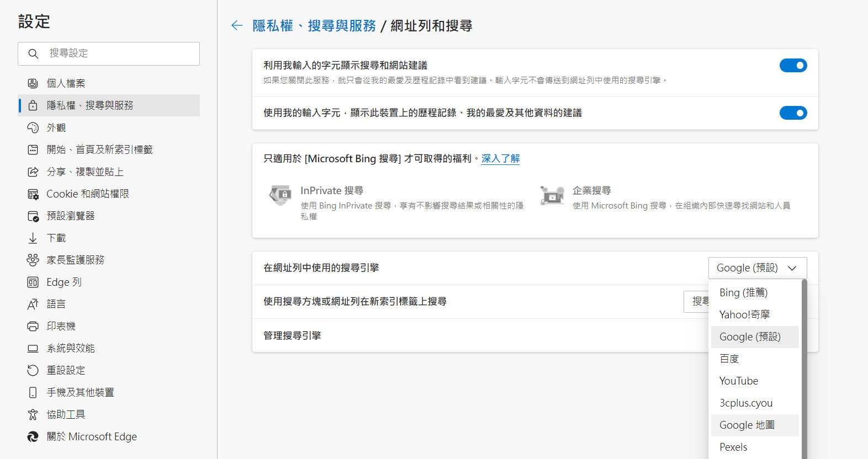Click the 印表機 printer icon
Screen dimensions: 868x459
pos(33,326)
